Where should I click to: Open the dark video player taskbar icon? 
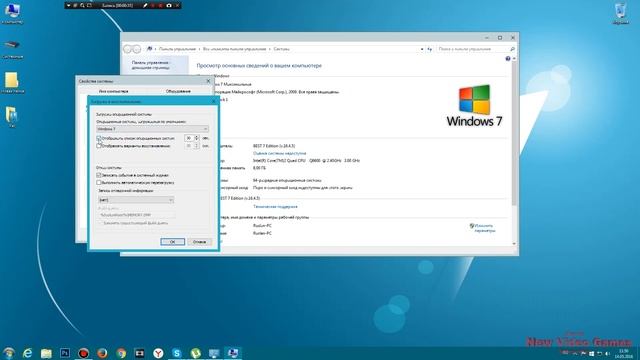point(140,353)
